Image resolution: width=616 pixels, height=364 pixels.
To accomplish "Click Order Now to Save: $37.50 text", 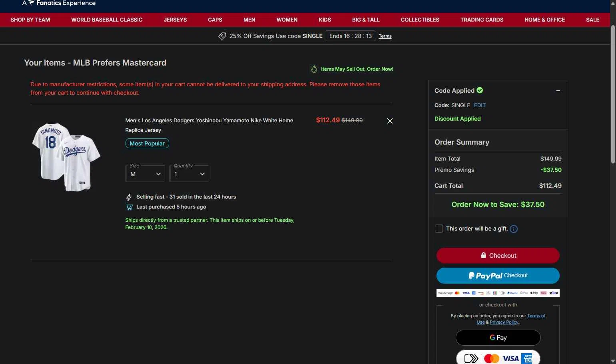I will [498, 205].
